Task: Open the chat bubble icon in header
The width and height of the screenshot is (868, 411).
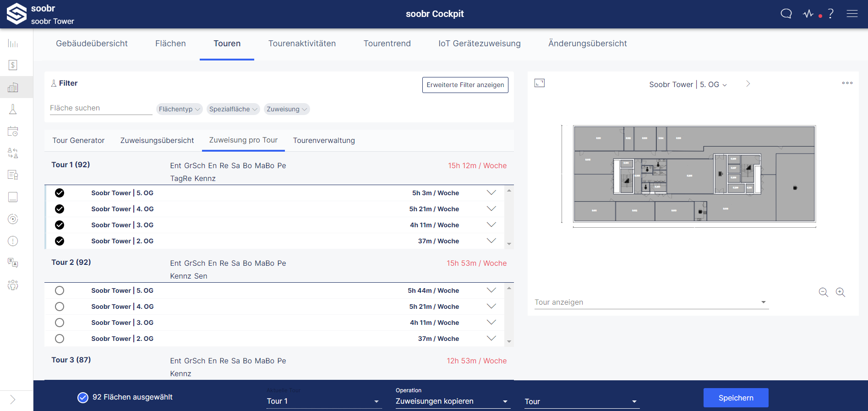Action: tap(786, 14)
